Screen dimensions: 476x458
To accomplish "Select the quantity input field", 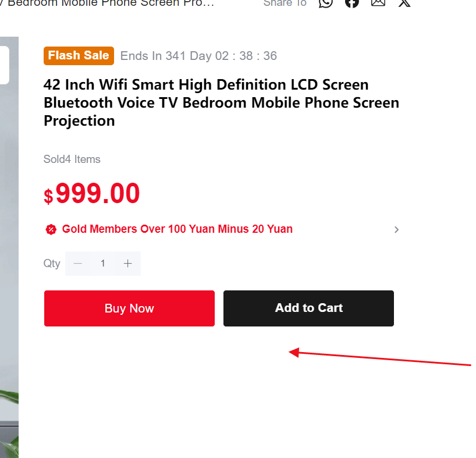I will (x=102, y=263).
